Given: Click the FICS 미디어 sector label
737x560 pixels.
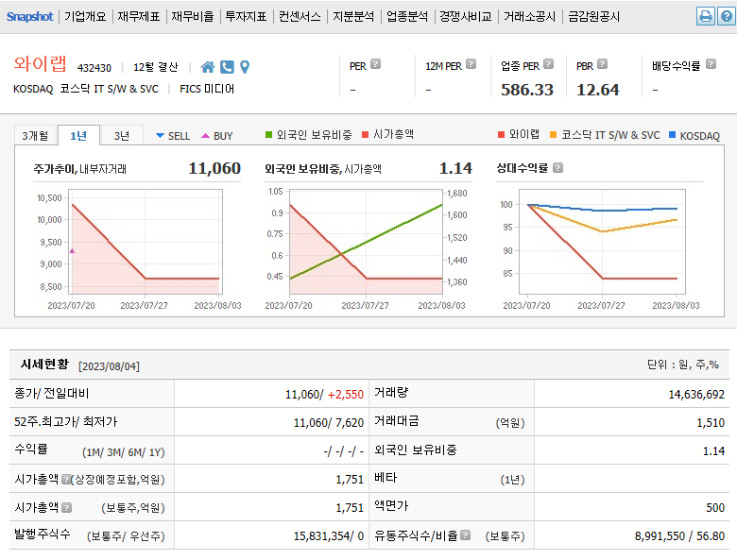Looking at the screenshot, I should pos(207,89).
